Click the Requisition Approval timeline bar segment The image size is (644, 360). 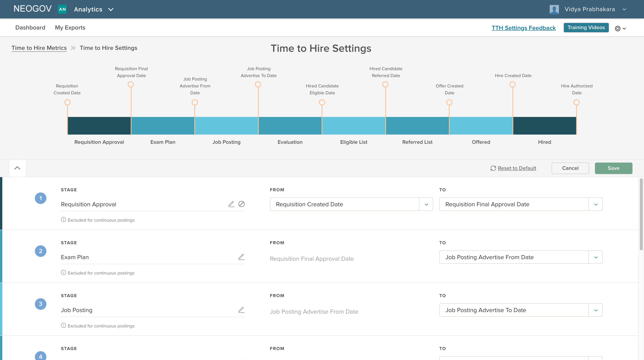pyautogui.click(x=99, y=126)
